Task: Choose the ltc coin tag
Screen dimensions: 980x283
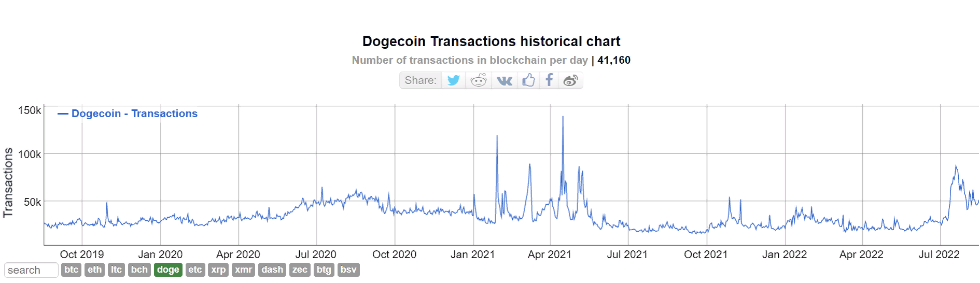Action: click(116, 270)
